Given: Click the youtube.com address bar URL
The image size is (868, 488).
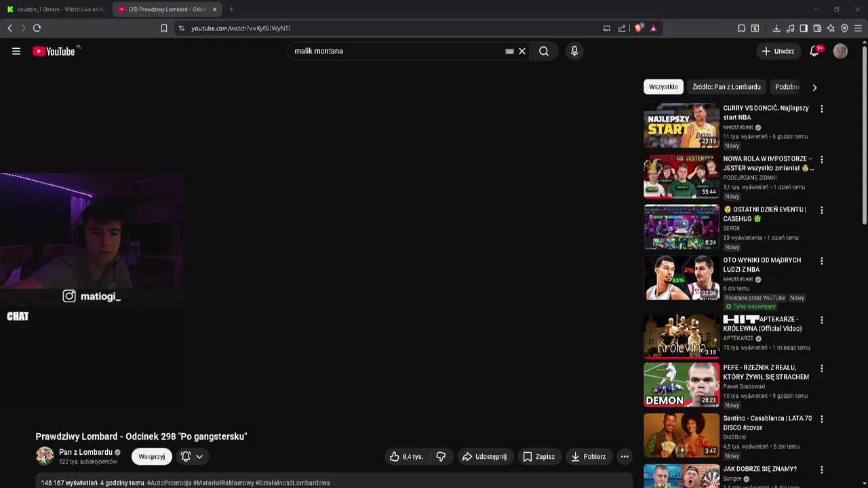Looking at the screenshot, I should [240, 28].
